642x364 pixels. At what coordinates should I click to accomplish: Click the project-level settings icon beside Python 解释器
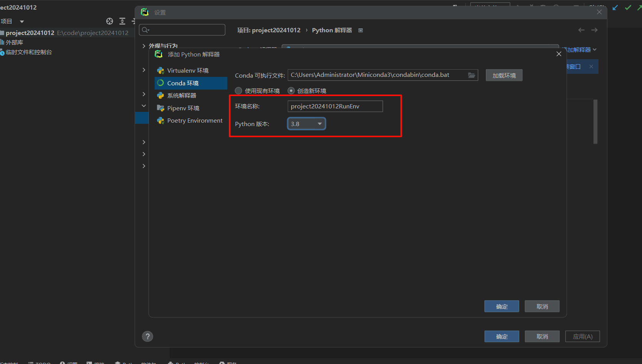(360, 30)
